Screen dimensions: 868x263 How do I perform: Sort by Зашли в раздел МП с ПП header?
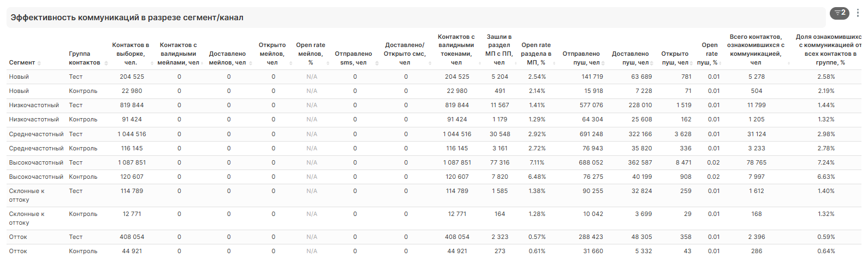click(x=499, y=49)
